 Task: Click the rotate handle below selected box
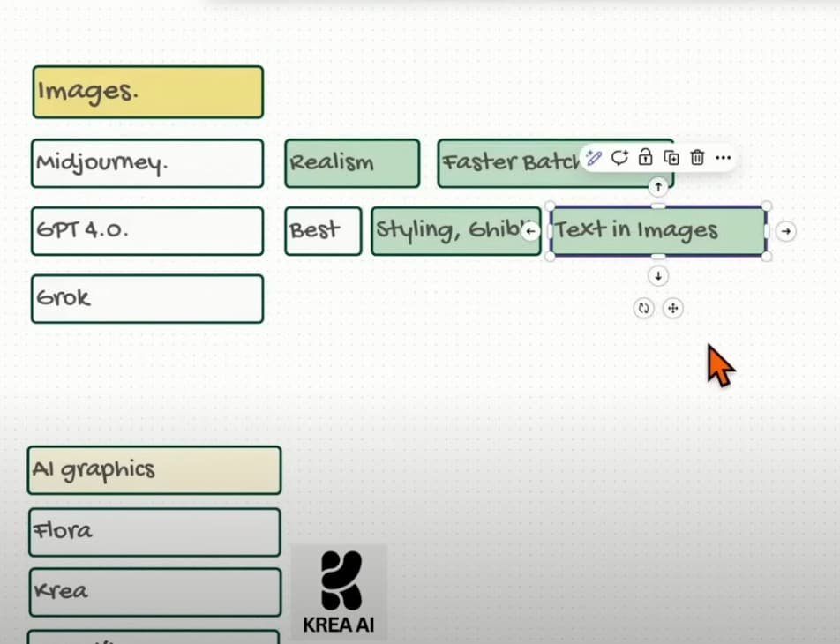click(x=644, y=308)
